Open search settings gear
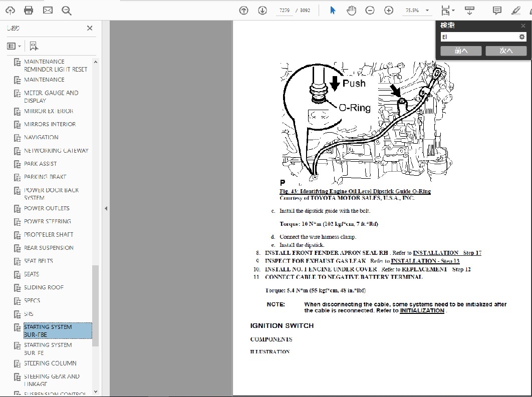This screenshot has height=397, width=532. coord(522,37)
